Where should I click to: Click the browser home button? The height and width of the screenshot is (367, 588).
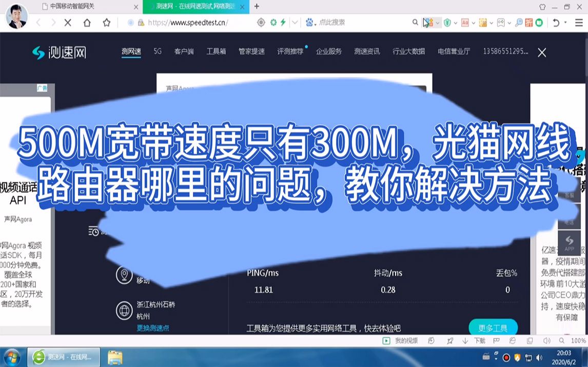[x=87, y=23]
